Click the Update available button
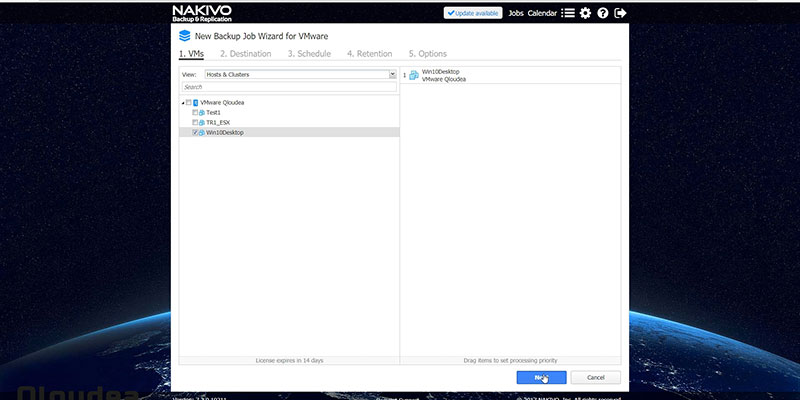 click(473, 13)
